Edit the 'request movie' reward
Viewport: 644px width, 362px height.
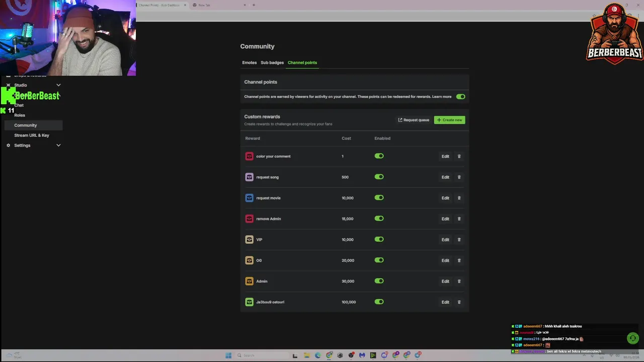(445, 198)
